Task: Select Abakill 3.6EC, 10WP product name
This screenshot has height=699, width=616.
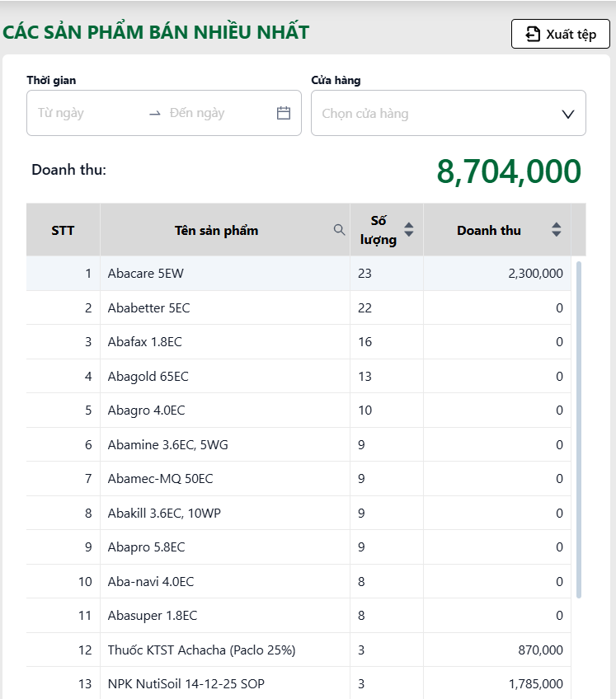Action: (x=164, y=514)
